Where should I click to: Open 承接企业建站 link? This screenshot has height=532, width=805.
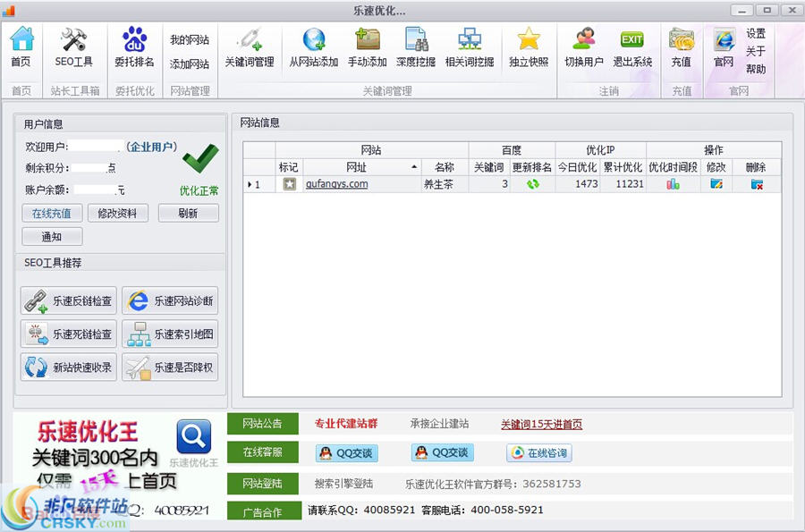pyautogui.click(x=439, y=424)
